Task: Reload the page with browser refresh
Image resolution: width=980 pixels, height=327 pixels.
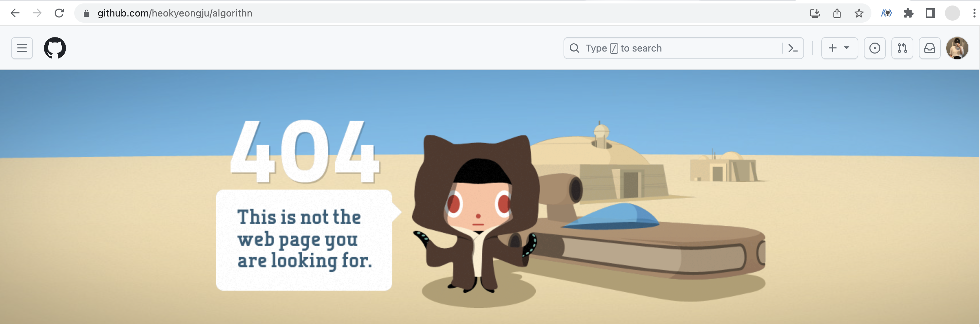Action: (59, 13)
